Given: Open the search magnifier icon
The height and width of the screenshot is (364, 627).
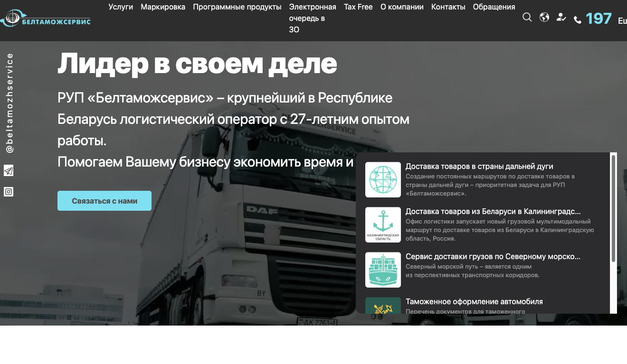Looking at the screenshot, I should tap(527, 18).
